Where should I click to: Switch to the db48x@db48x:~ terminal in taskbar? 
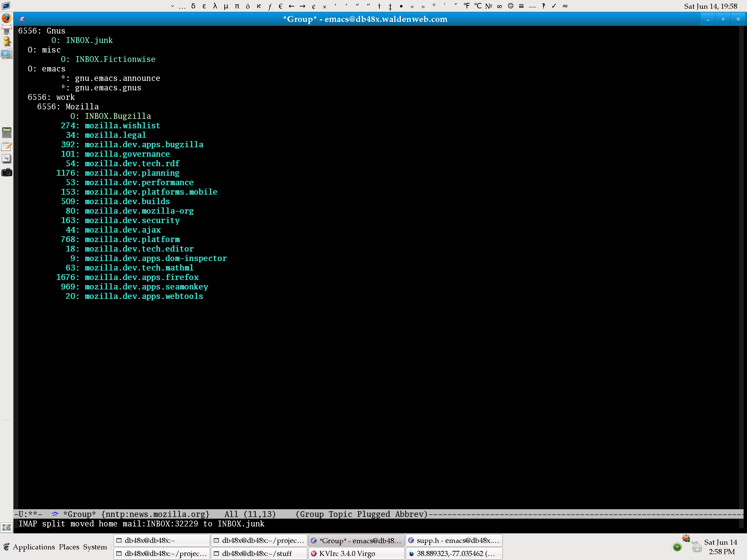[162, 540]
